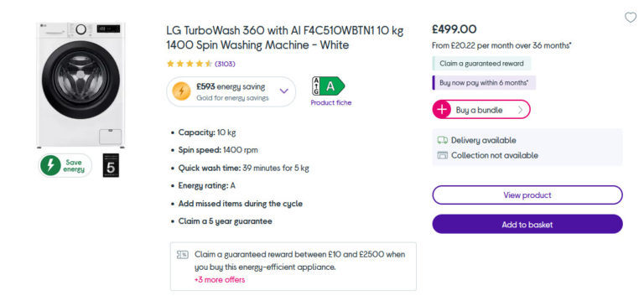Open the Product fiche link
Screen dimensions: 644x306
click(331, 102)
